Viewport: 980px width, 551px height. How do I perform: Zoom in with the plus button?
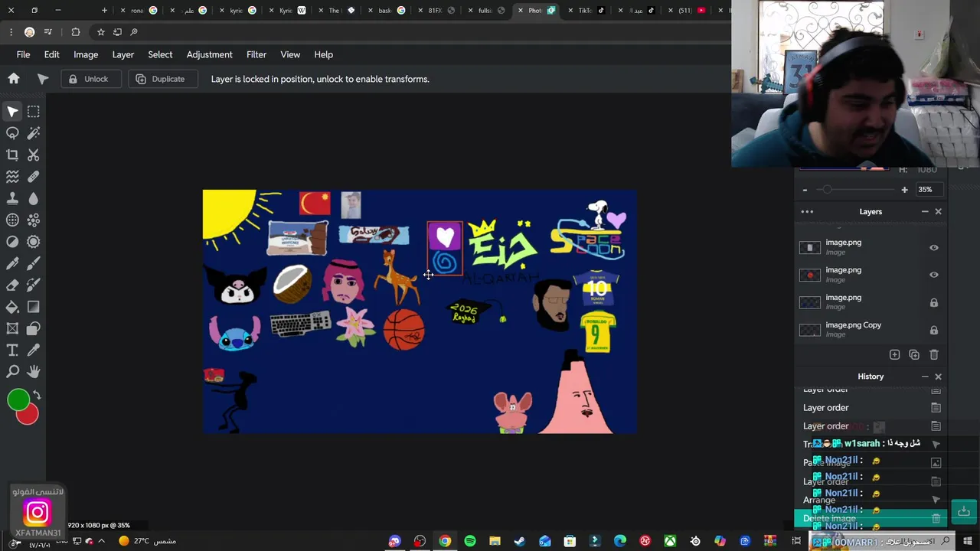(904, 190)
